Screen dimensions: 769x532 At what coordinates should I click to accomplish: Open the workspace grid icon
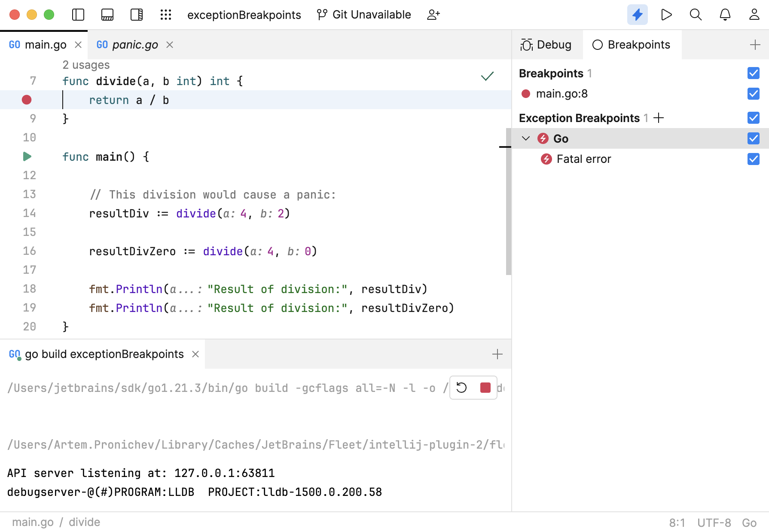pyautogui.click(x=166, y=14)
